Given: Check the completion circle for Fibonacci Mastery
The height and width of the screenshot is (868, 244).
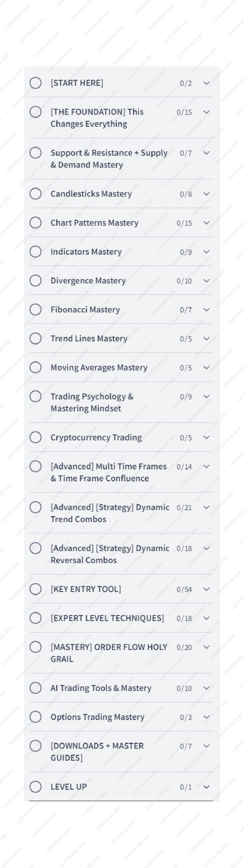Looking at the screenshot, I should (x=35, y=310).
